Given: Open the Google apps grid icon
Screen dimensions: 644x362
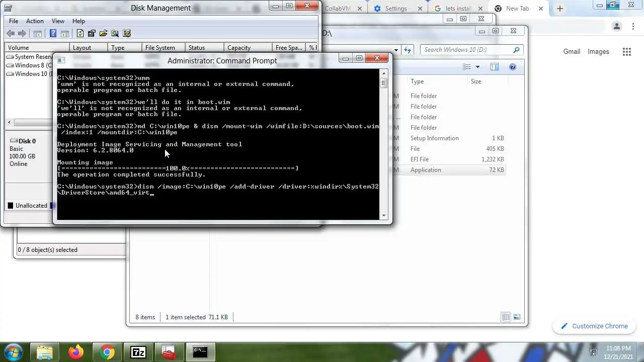Looking at the screenshot, I should [626, 52].
